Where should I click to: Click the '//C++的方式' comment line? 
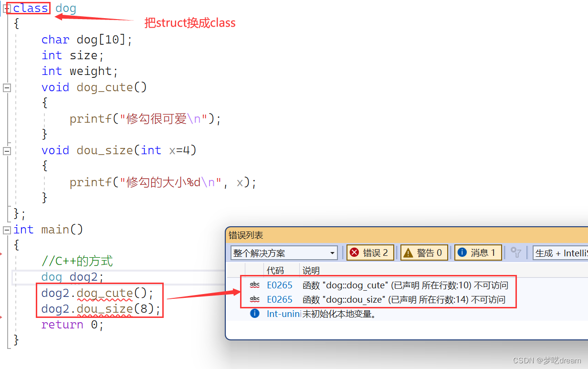(77, 261)
